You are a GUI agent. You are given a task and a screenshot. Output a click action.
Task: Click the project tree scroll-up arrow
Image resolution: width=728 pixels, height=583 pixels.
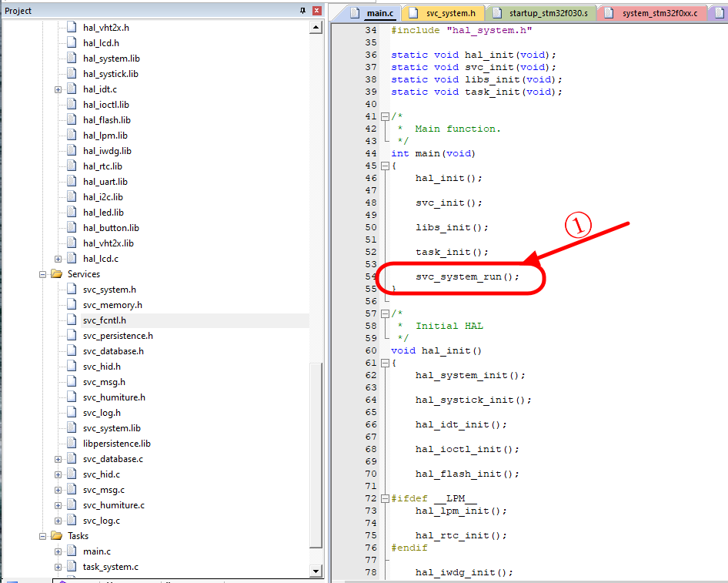coord(316,27)
